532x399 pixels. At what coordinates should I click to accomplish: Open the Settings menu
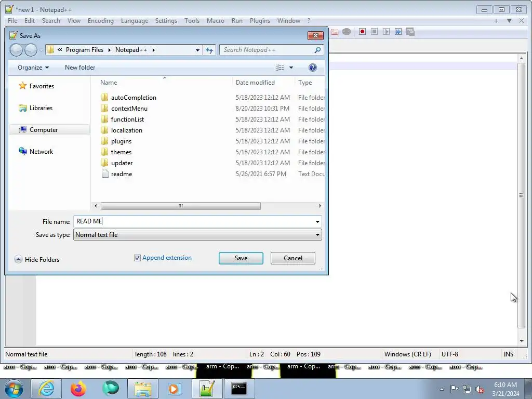pos(166,21)
